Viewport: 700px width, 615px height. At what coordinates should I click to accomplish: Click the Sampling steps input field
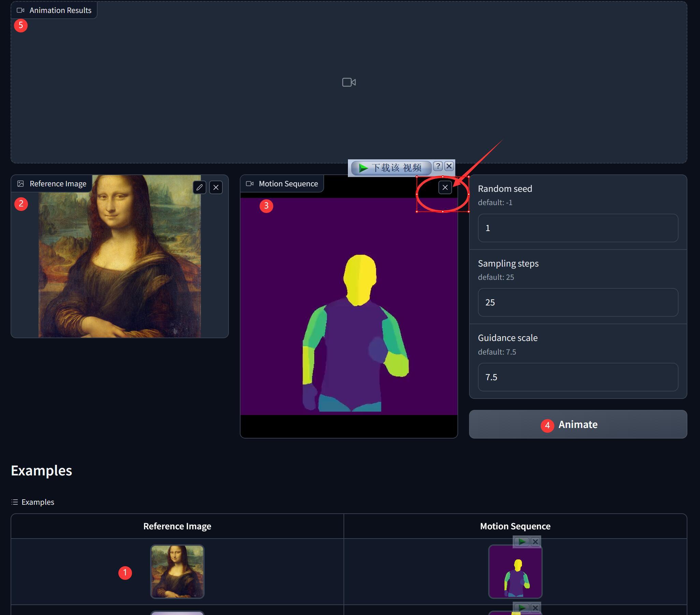pyautogui.click(x=578, y=302)
